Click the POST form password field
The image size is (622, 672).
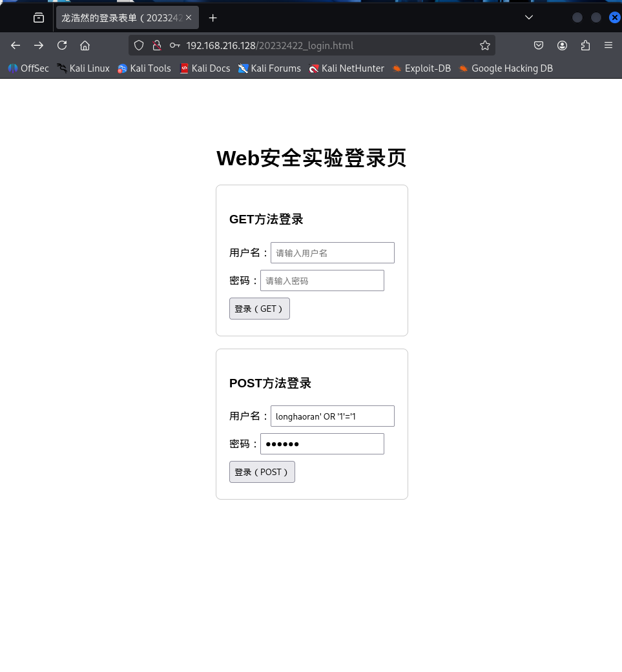(322, 444)
